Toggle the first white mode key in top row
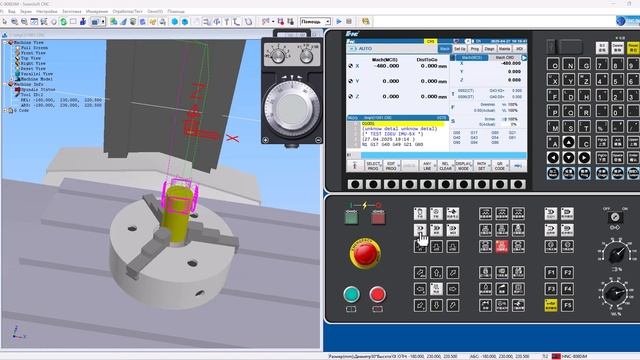Screen dimensions: 640x360 point(420,213)
